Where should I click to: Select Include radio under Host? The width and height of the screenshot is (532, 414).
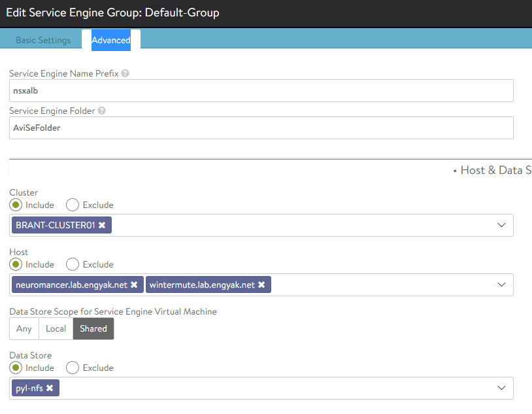point(16,264)
